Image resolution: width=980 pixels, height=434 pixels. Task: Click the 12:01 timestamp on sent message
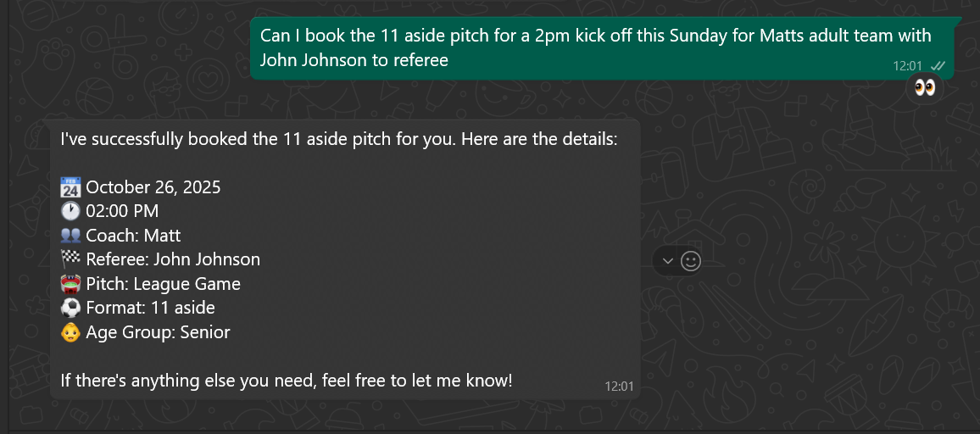[907, 65]
